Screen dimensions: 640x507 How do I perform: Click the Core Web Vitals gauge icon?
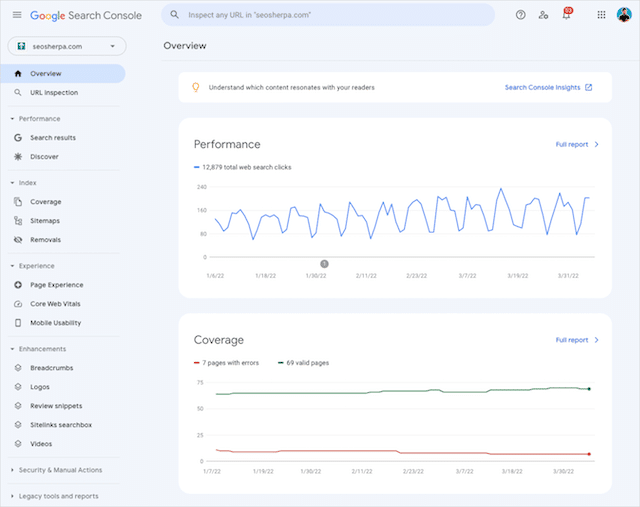click(18, 304)
